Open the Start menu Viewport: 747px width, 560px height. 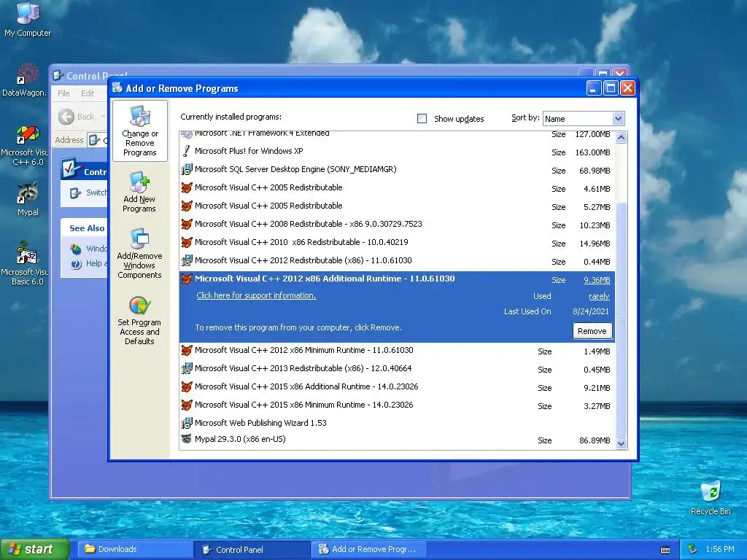point(34,550)
